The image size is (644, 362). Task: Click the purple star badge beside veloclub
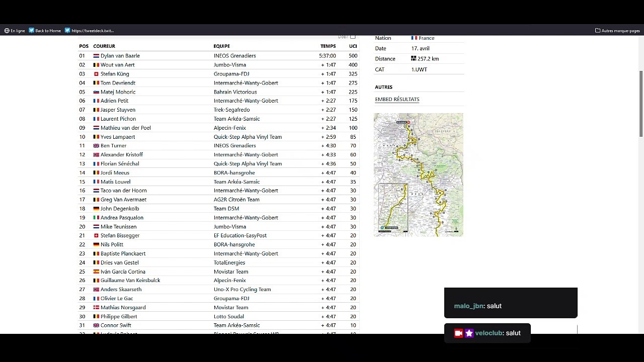tap(469, 333)
